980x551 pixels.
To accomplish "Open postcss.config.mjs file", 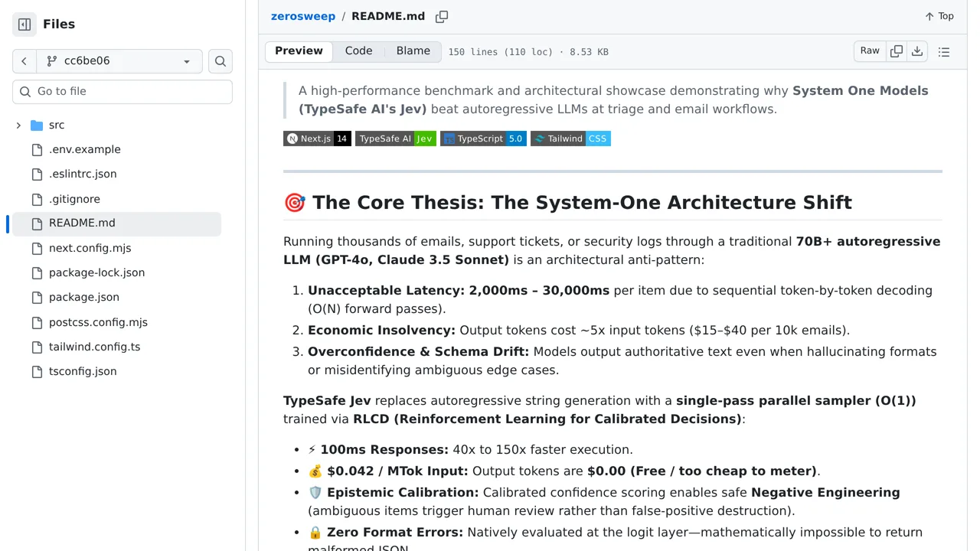I will coord(98,322).
